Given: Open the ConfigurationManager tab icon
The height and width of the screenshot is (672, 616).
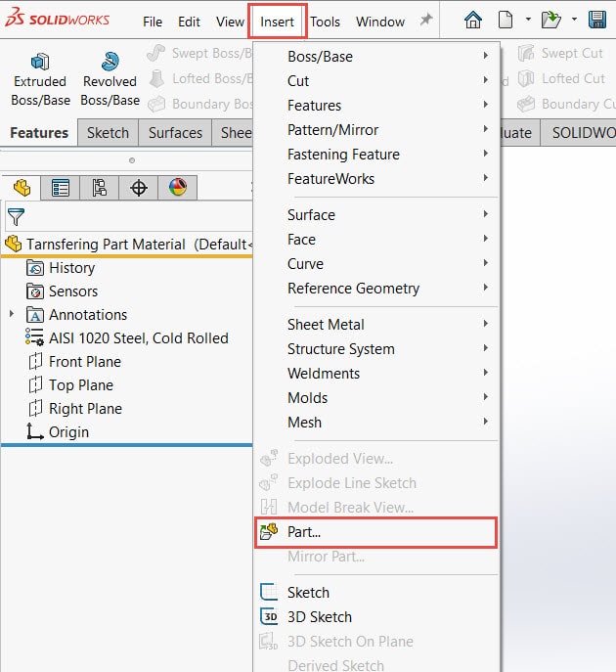Looking at the screenshot, I should (100, 188).
